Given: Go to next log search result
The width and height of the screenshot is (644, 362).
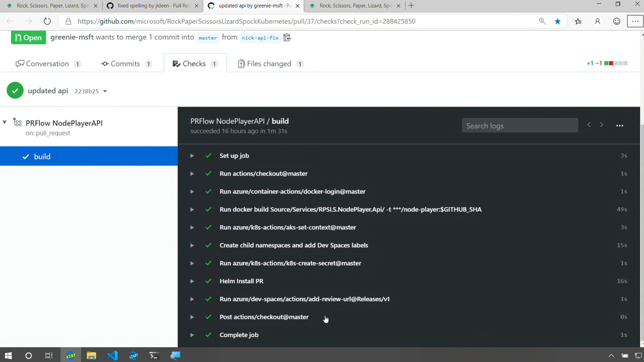Looking at the screenshot, I should pos(602,125).
